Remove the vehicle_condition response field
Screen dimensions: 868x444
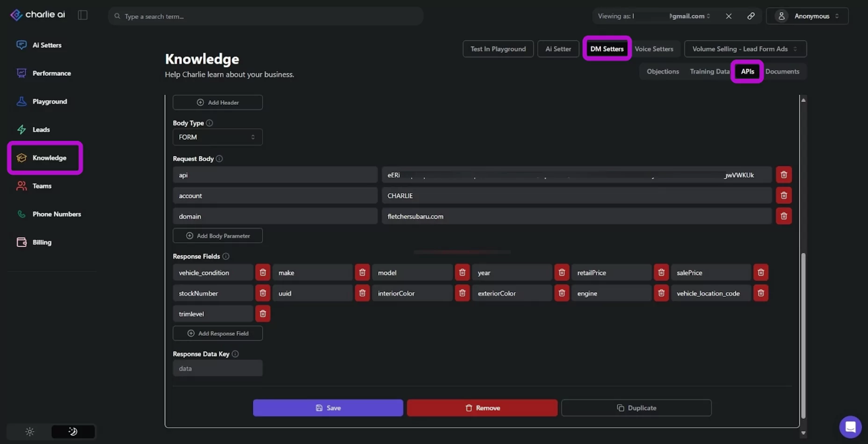[263, 272]
